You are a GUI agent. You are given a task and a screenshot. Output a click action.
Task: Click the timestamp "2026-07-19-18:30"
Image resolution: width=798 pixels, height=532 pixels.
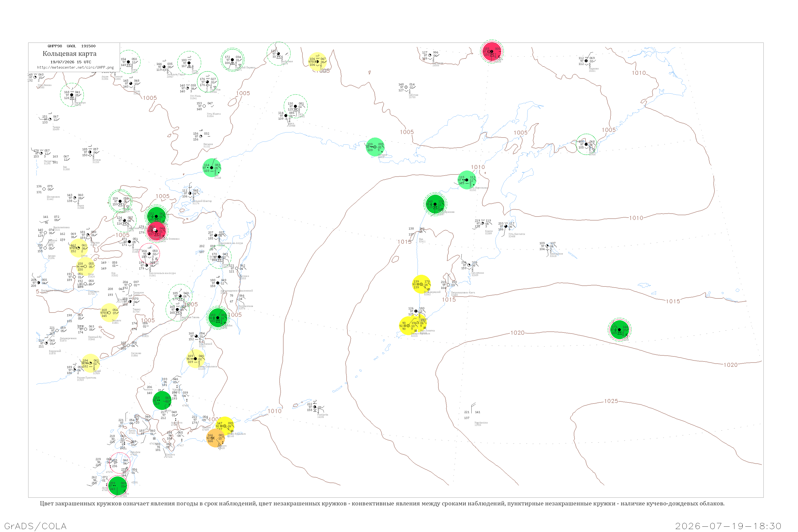point(729,526)
